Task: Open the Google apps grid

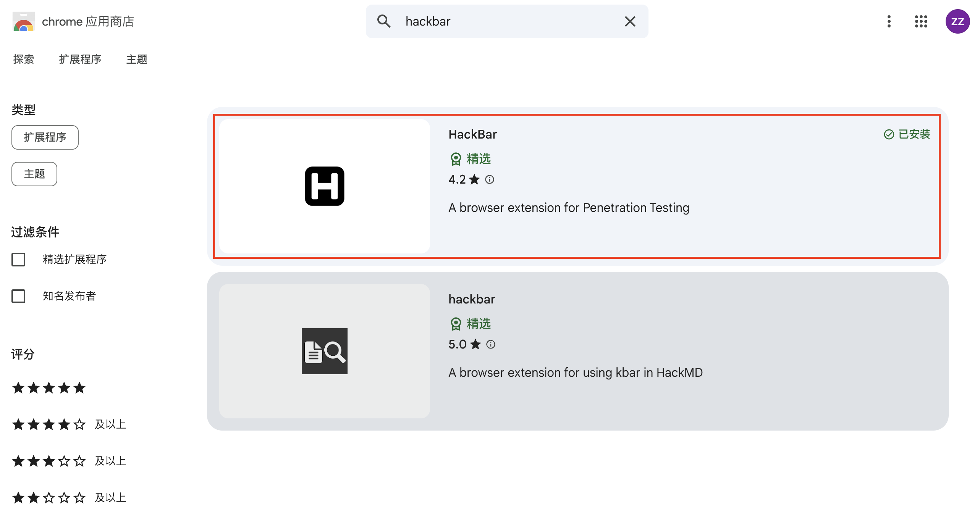Action: click(x=921, y=21)
